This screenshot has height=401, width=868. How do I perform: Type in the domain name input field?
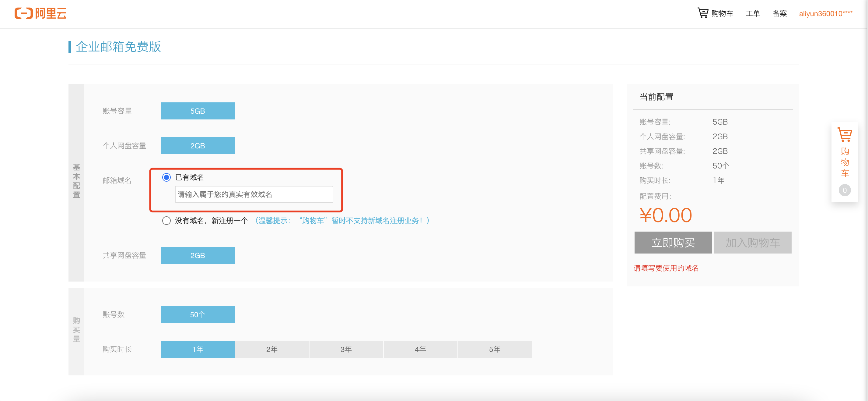point(254,195)
